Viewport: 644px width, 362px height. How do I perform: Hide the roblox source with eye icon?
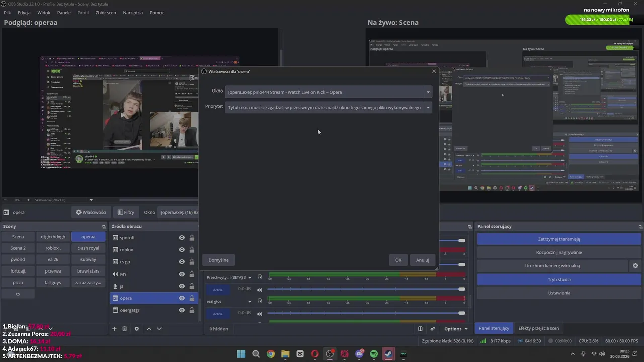tap(182, 250)
